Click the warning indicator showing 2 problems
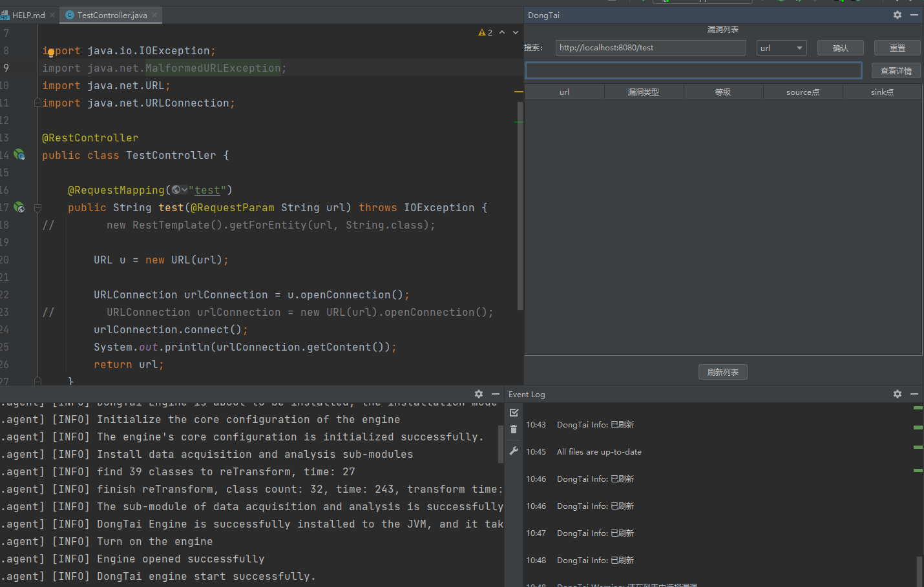The height and width of the screenshot is (587, 924). pos(485,32)
